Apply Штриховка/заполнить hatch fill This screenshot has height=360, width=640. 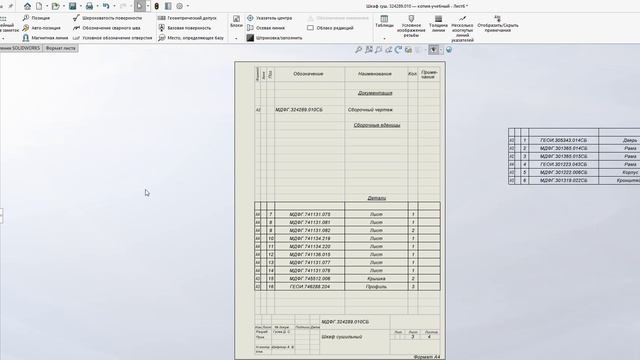[x=274, y=38]
